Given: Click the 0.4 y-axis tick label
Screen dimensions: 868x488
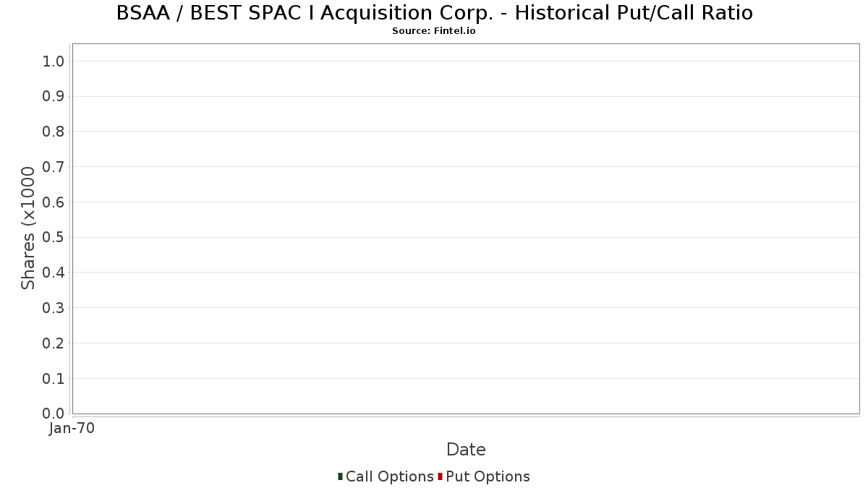Looking at the screenshot, I should click(x=54, y=273).
